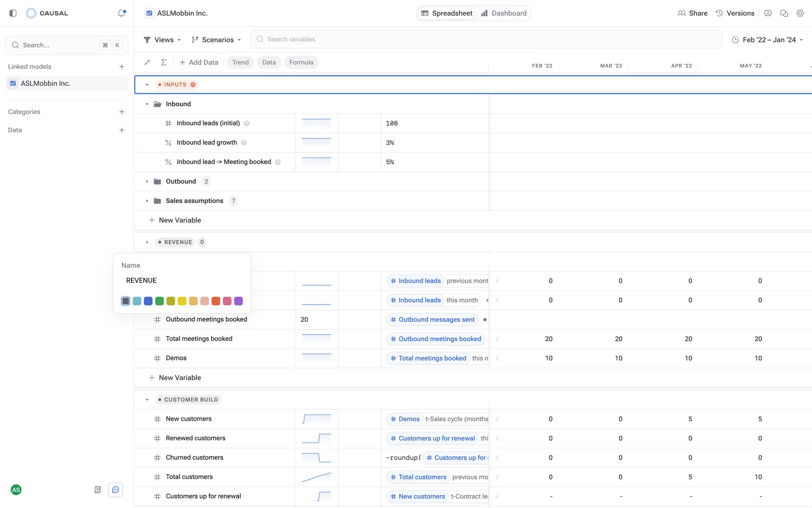
Task: Open the docs book icon
Action: [x=98, y=490]
